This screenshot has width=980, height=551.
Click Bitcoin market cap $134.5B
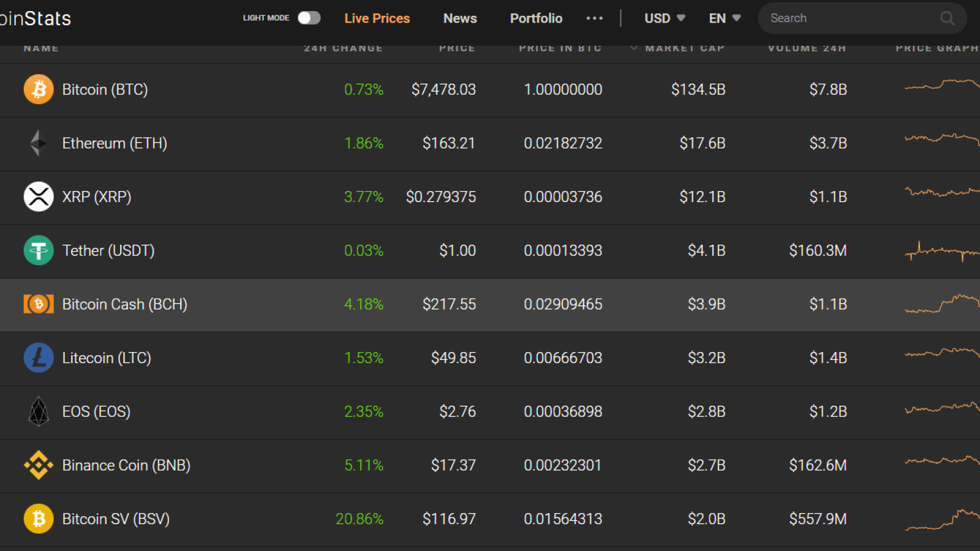point(698,89)
